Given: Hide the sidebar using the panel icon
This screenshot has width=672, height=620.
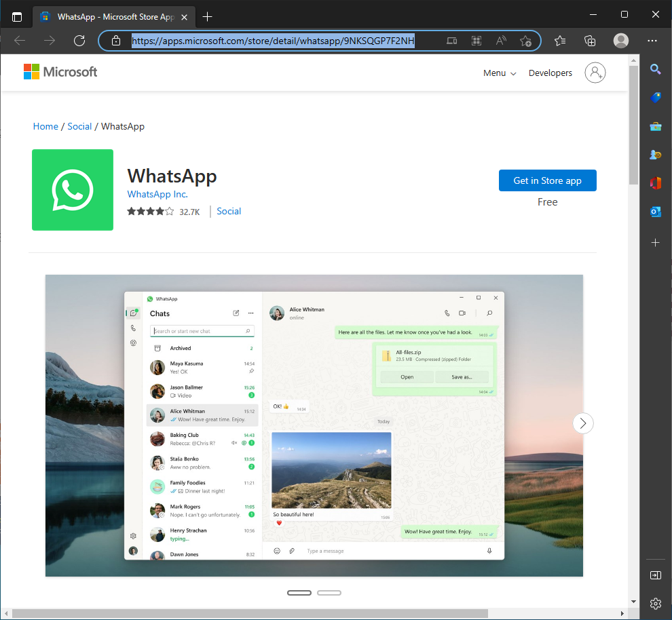Looking at the screenshot, I should (655, 575).
